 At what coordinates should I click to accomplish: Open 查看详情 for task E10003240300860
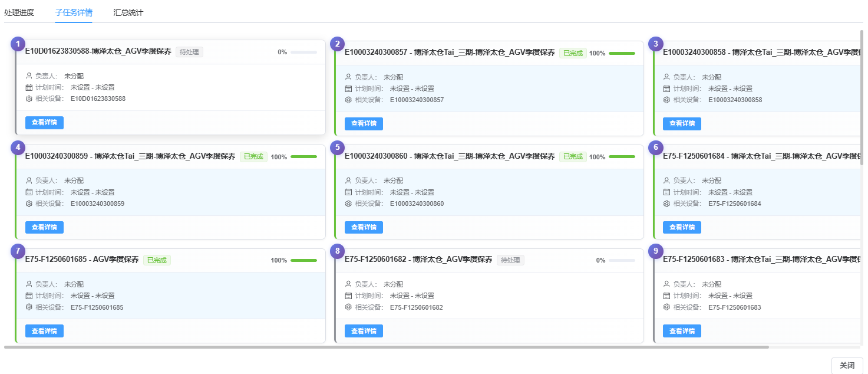pyautogui.click(x=364, y=227)
